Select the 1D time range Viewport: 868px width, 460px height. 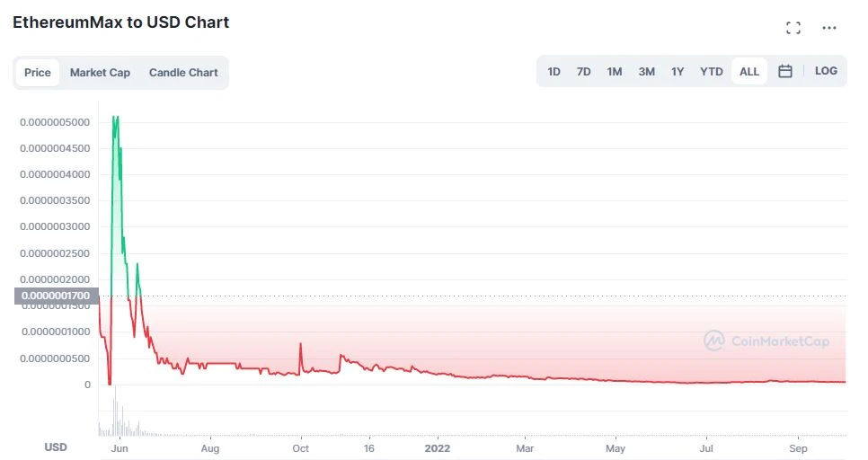[554, 71]
